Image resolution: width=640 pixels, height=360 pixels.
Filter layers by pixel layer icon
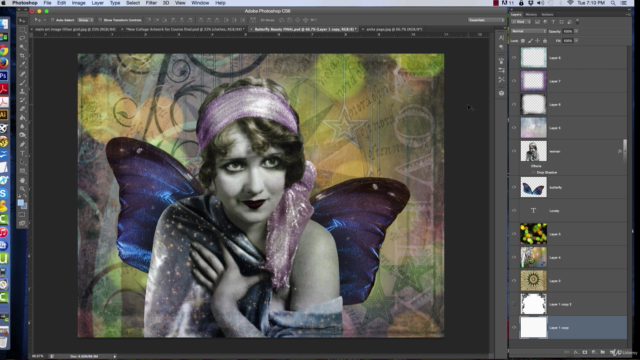537,22
